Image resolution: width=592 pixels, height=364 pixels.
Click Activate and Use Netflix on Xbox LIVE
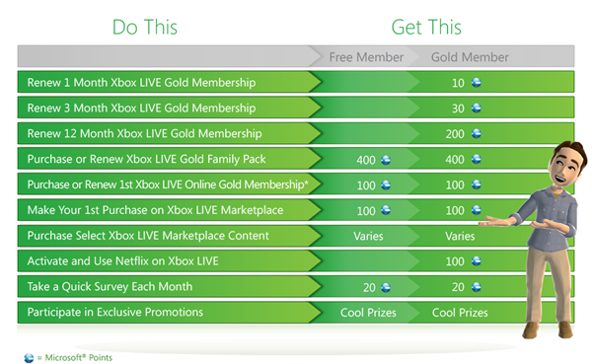point(122,261)
